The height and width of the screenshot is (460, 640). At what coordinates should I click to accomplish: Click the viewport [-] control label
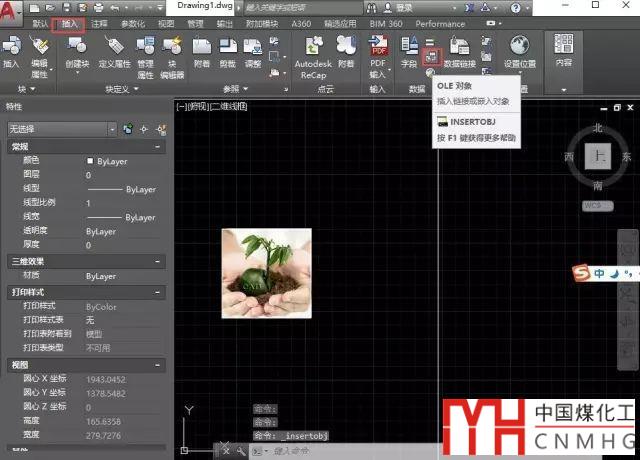tap(180, 105)
